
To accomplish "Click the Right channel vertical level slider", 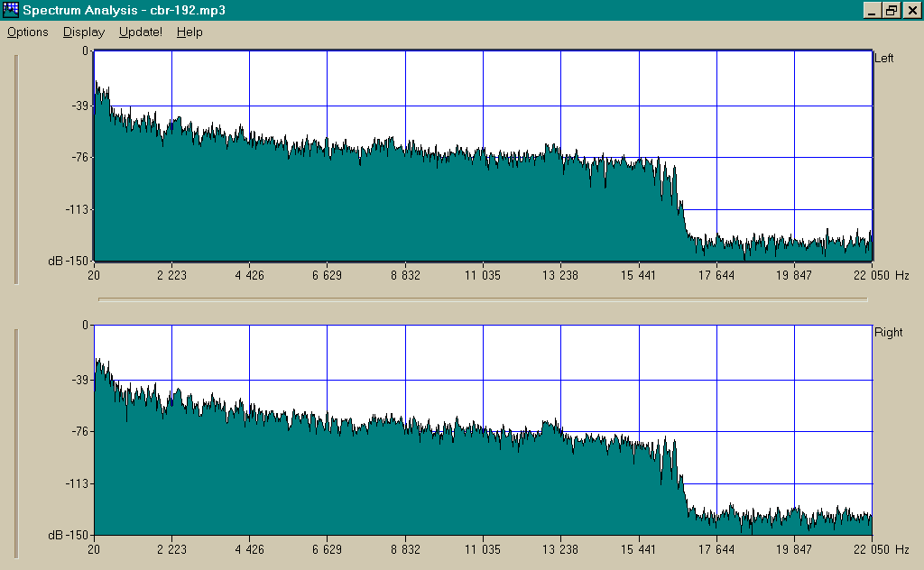I will coord(16,444).
